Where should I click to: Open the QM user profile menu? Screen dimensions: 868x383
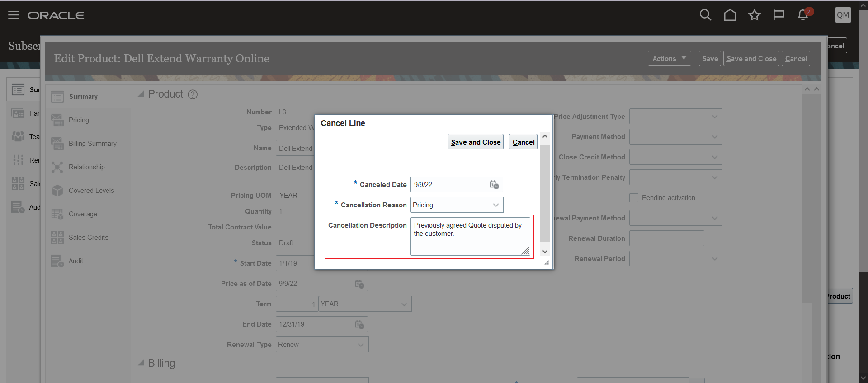(x=843, y=15)
